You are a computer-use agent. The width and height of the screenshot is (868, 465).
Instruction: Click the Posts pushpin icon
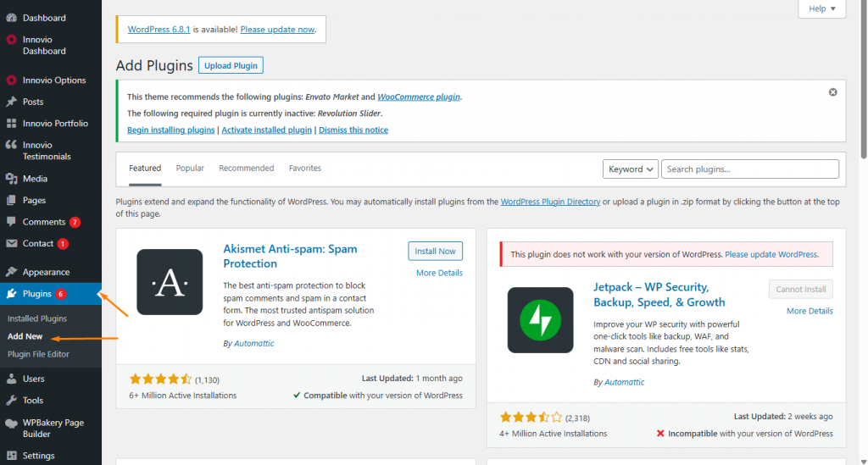tap(11, 102)
